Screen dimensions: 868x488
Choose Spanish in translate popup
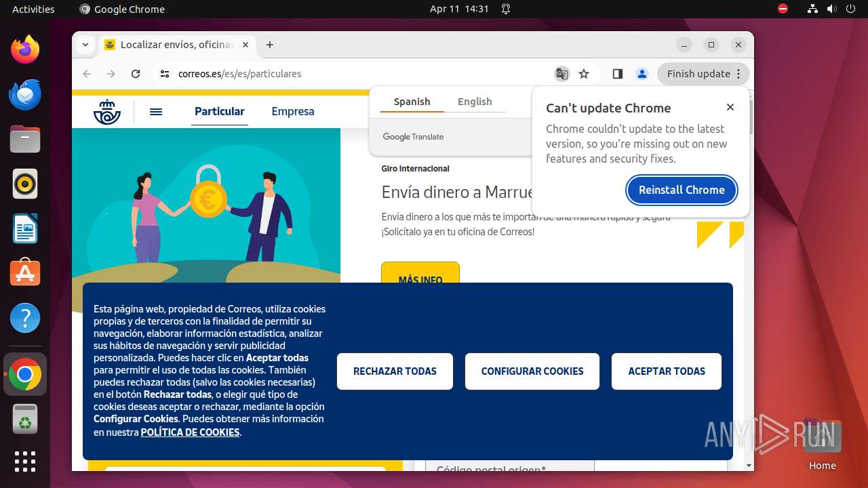[x=412, y=102]
